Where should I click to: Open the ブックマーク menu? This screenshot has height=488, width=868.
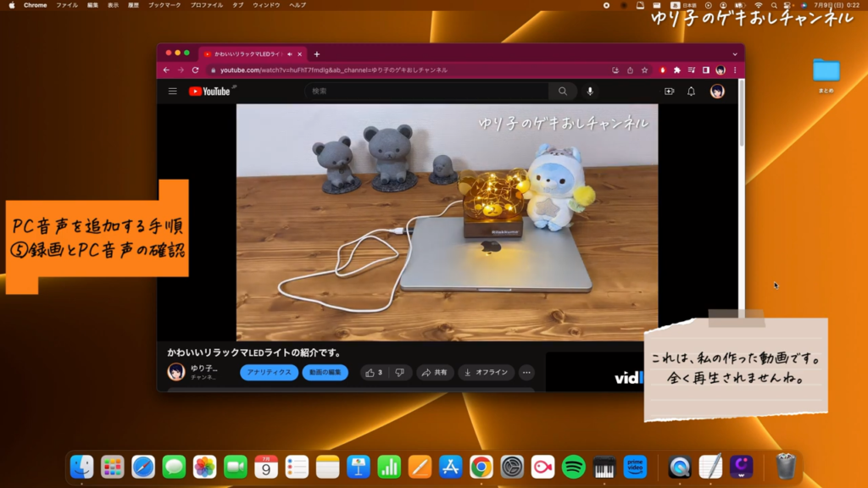click(x=164, y=5)
